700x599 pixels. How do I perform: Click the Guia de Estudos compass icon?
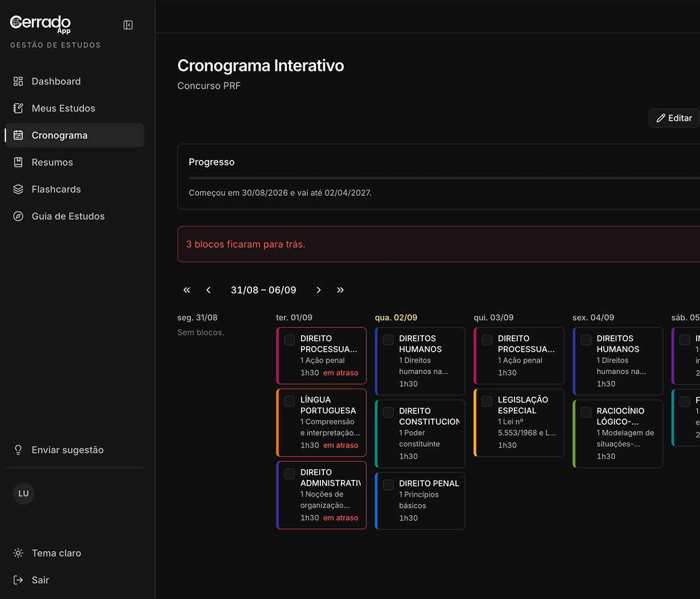[x=18, y=216]
